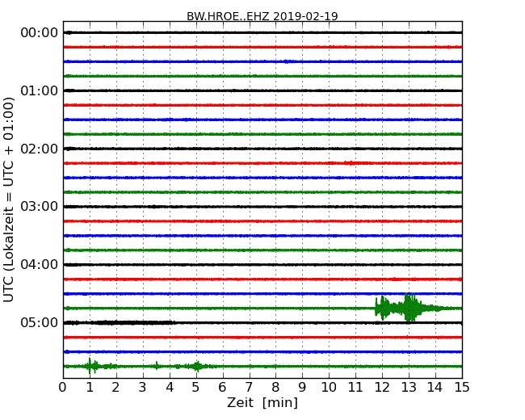Click x-axis tick label 8

coord(275,388)
